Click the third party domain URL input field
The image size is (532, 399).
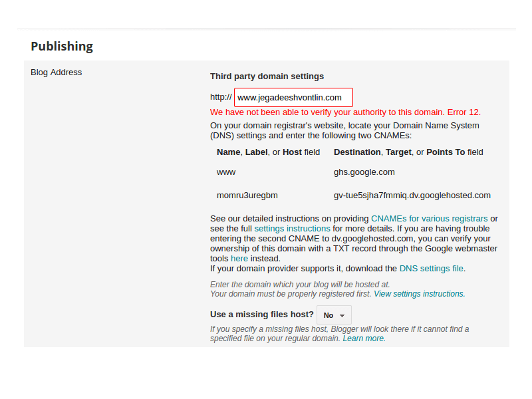pyautogui.click(x=293, y=97)
